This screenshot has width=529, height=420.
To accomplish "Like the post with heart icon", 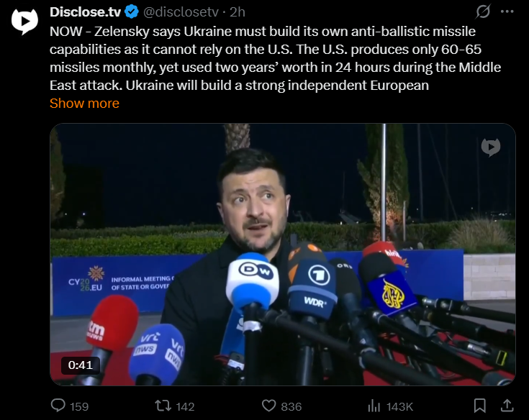I will pos(269,406).
